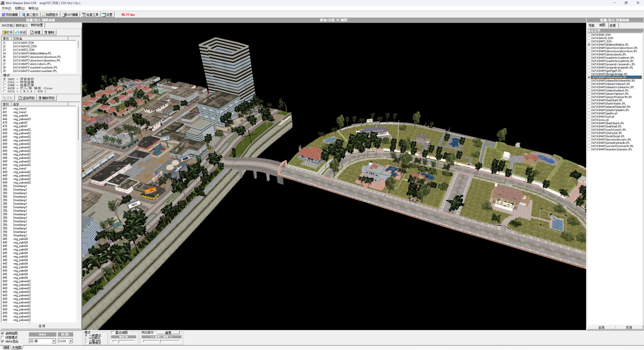Image resolution: width=644 pixels, height=350 pixels.
Task: Switch to the IMG文档 tab
Action: pyautogui.click(x=7, y=25)
